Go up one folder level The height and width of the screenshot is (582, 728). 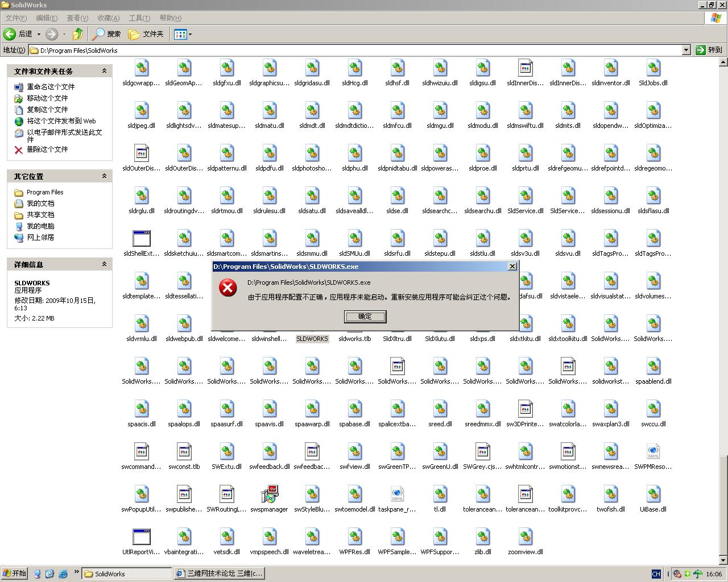78,34
